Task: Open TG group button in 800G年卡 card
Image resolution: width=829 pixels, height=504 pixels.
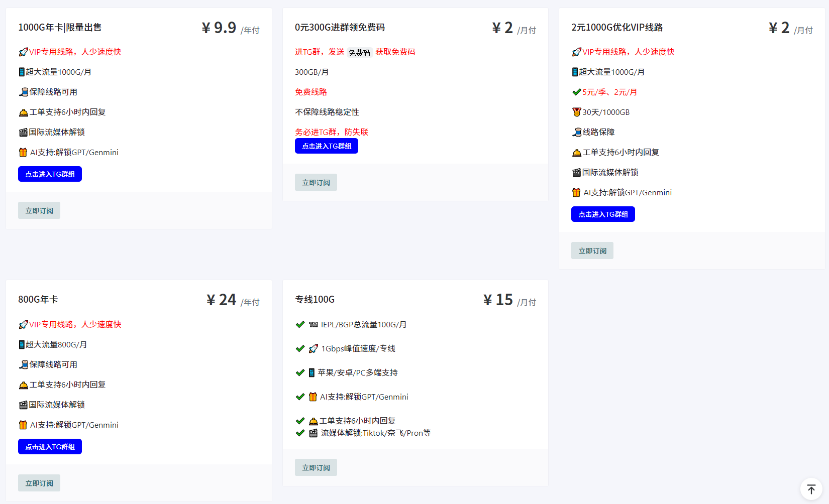Action: [50, 447]
